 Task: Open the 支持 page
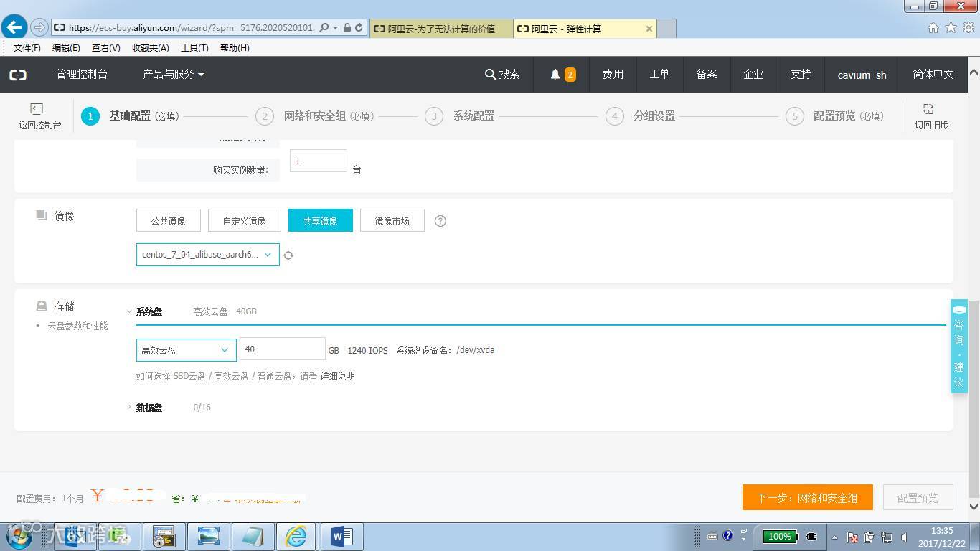[x=801, y=75]
